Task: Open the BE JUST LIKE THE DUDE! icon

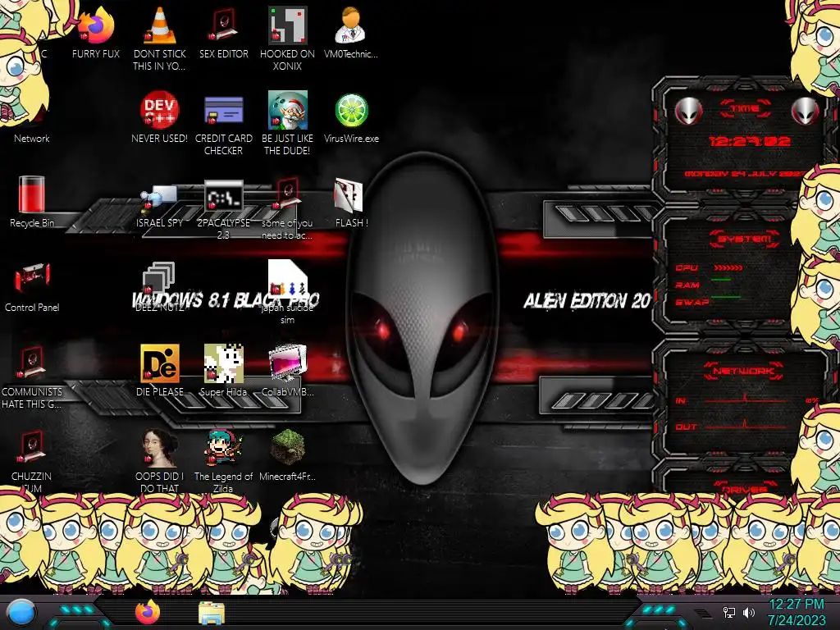Action: point(288,110)
